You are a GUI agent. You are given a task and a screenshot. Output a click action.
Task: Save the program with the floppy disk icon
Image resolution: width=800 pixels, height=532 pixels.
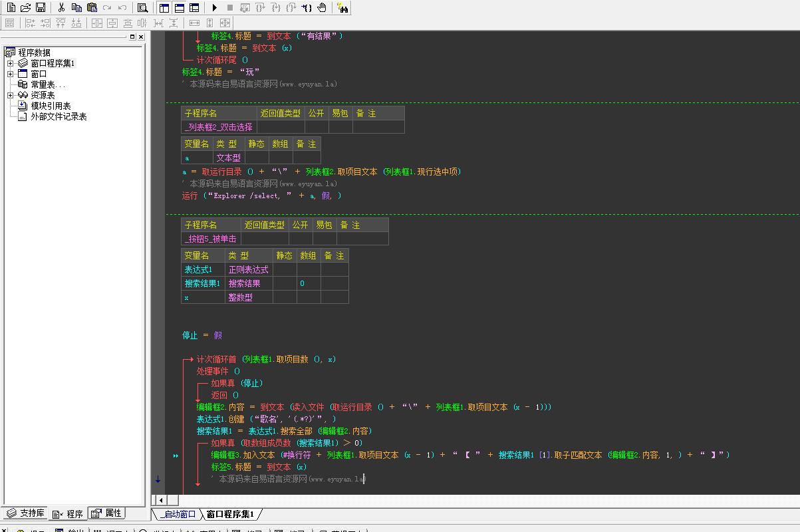click(x=41, y=8)
